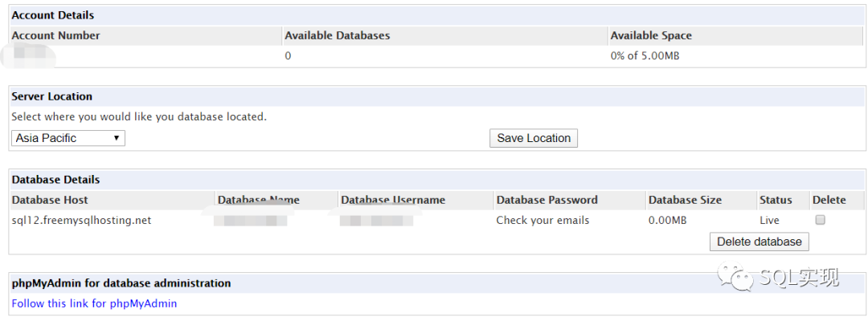Click the phpMyAdmin for database administration heading
The width and height of the screenshot is (868, 317).
point(121,283)
